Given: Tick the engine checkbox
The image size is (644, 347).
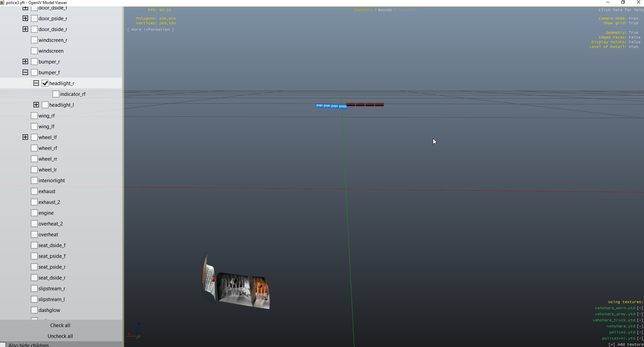Looking at the screenshot, I should [x=34, y=213].
